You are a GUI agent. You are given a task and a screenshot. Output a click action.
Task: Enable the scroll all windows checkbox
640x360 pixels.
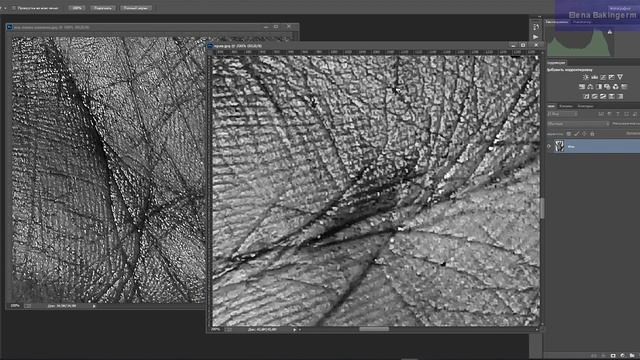point(14,8)
